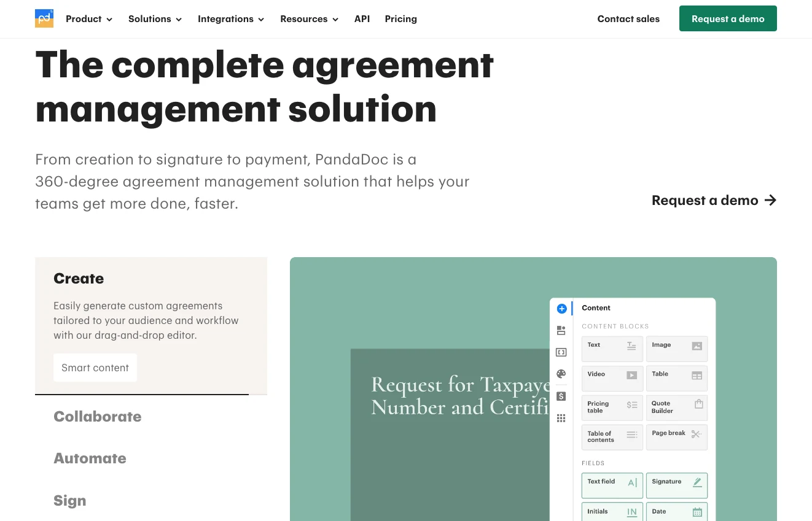The height and width of the screenshot is (521, 812).
Task: Click the Contact sales link
Action: click(628, 19)
